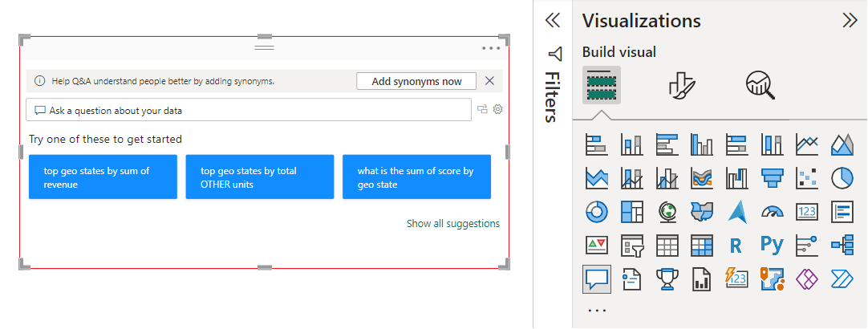Select the Line chart visual
Image resolution: width=868 pixels, height=329 pixels.
coord(806,144)
